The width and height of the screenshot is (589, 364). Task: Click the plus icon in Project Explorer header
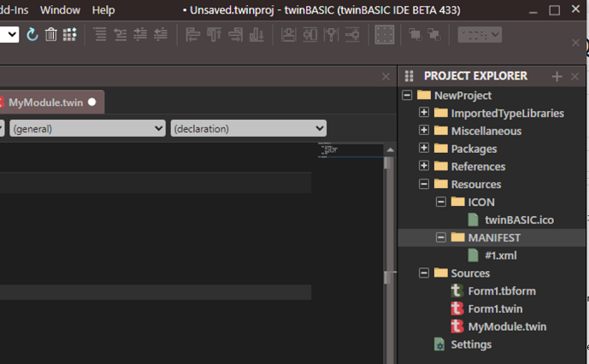coord(557,76)
